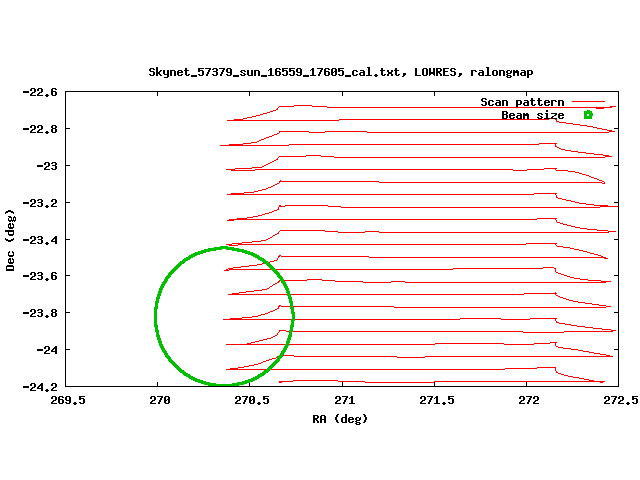Screen dimensions: 640x480
Task: Click the y-axis tick label -23
Action: tap(47, 166)
